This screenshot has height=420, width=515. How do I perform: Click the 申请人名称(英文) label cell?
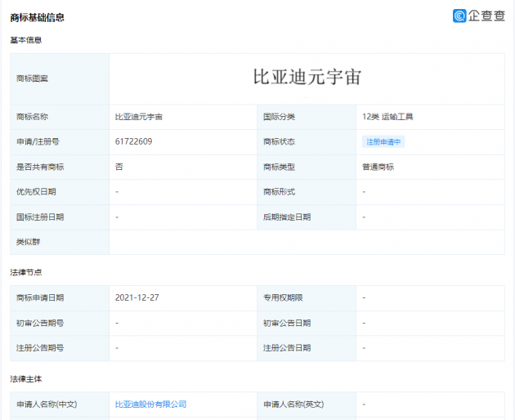tap(307, 404)
